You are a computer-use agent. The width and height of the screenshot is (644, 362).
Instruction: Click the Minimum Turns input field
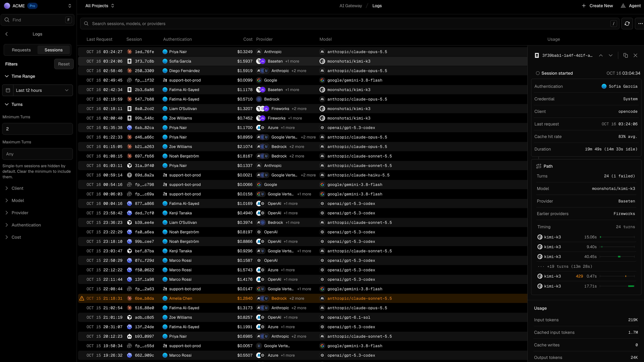tap(38, 129)
